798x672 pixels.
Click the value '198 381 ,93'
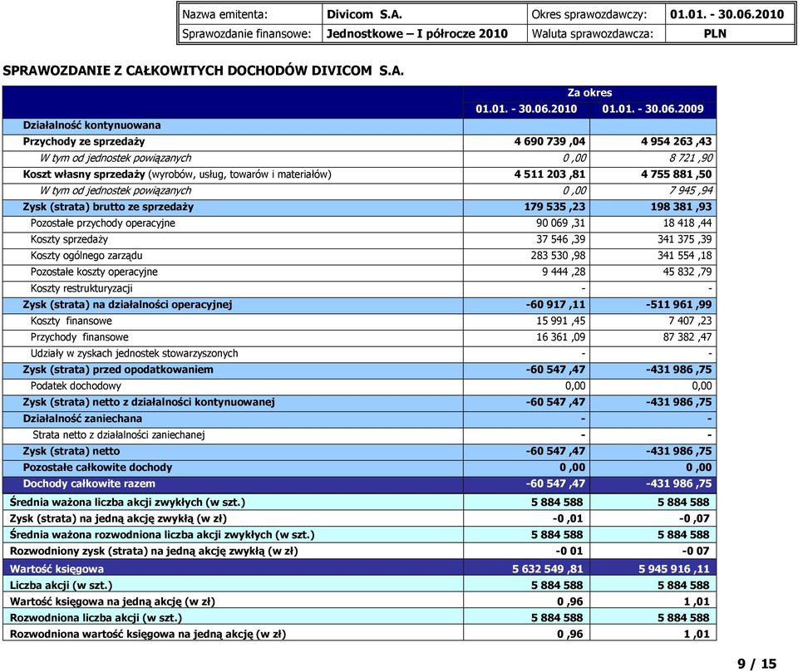coord(682,207)
